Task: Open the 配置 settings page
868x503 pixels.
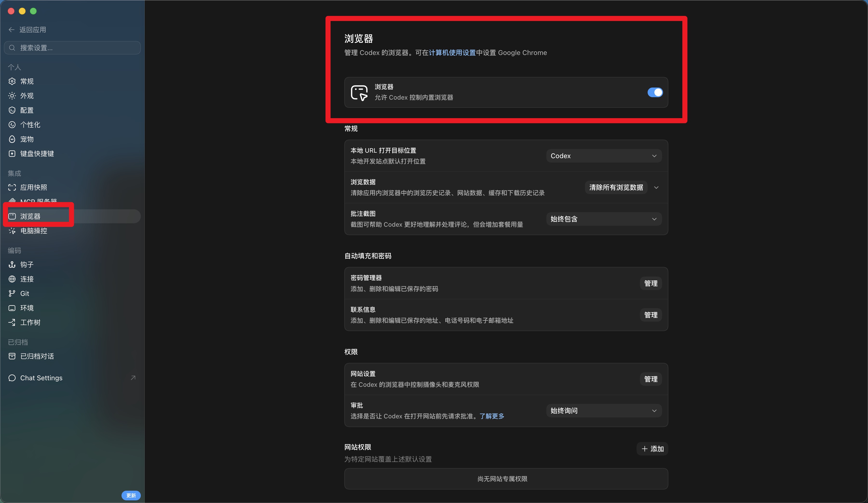Action: [x=72, y=110]
